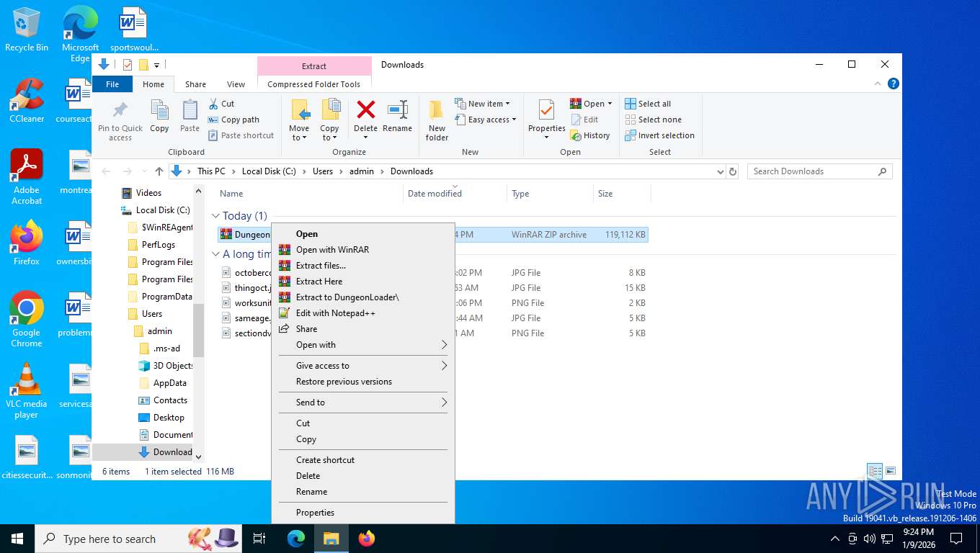Click the navigation pane scrollbar thumb
Image resolution: width=980 pixels, height=553 pixels.
pyautogui.click(x=198, y=330)
